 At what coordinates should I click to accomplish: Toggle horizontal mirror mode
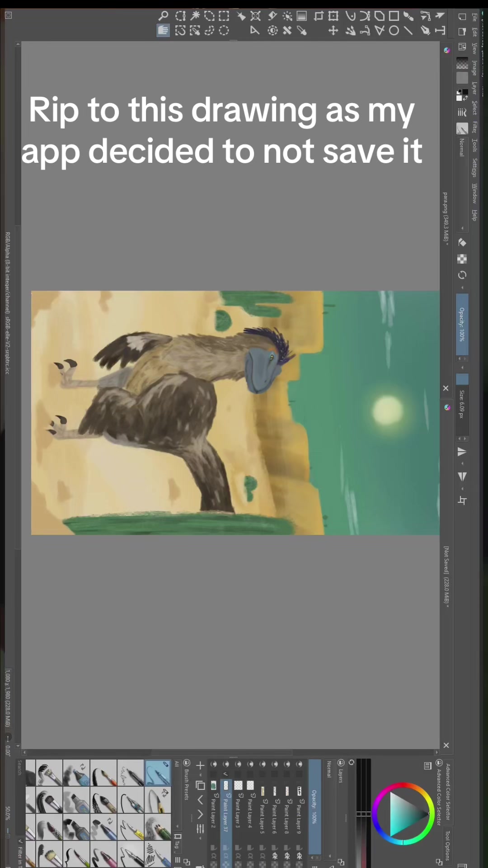[x=462, y=452]
